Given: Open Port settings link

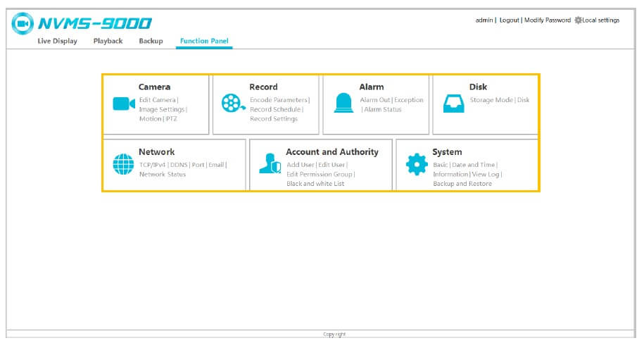Looking at the screenshot, I should coord(198,165).
